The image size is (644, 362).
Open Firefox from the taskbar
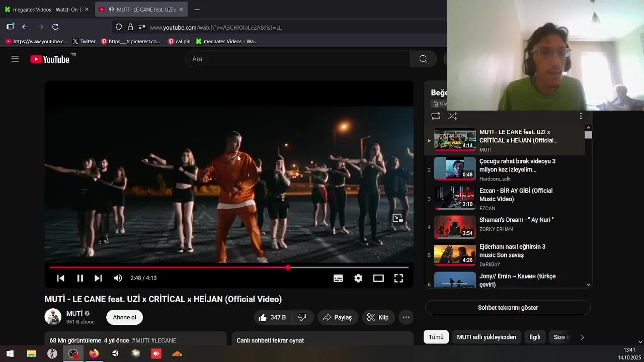(94, 354)
